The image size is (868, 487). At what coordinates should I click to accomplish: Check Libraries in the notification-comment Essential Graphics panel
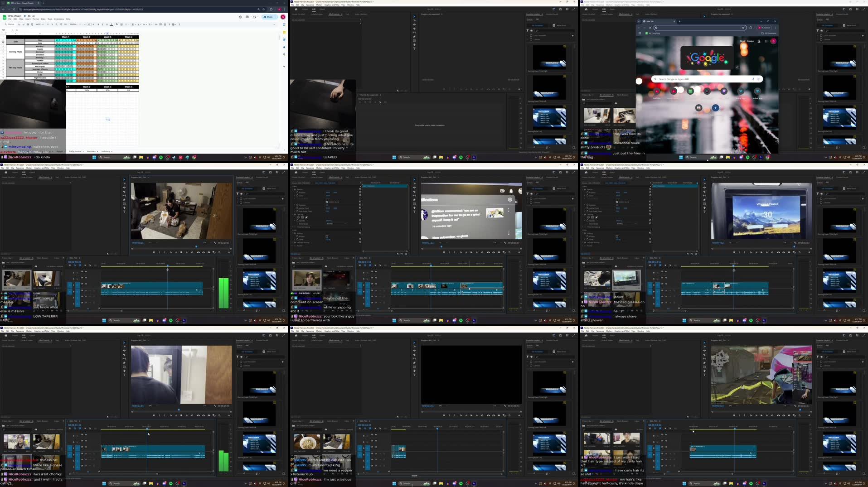click(x=531, y=203)
